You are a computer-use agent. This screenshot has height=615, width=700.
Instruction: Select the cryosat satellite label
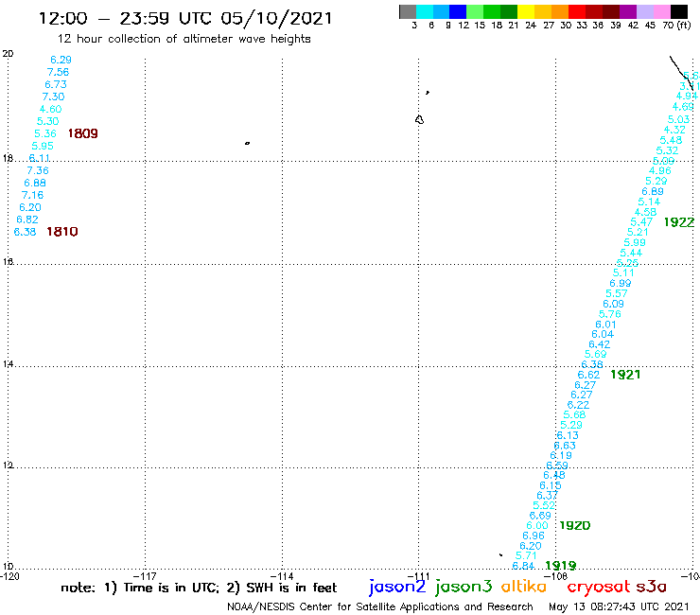pyautogui.click(x=599, y=588)
